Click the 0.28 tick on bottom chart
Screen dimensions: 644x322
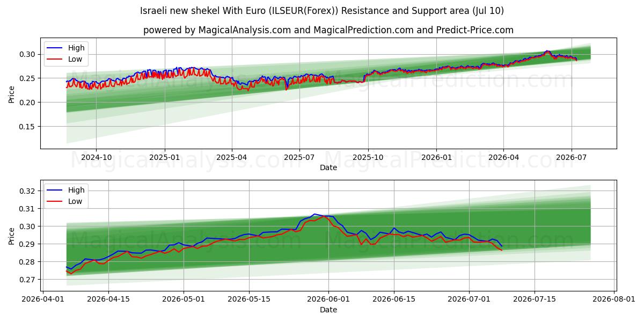pyautogui.click(x=28, y=262)
